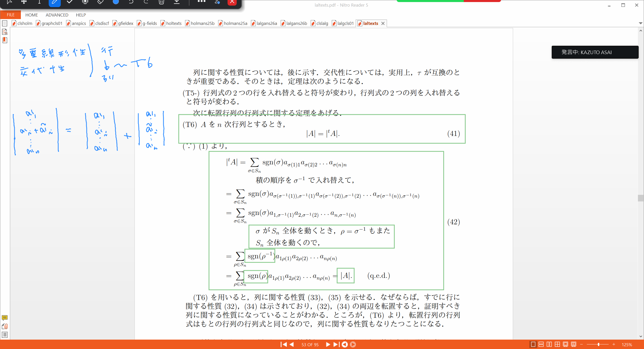644x349 pixels.
Task: Select the arrow pointer annotation tool
Action: tap(9, 2)
